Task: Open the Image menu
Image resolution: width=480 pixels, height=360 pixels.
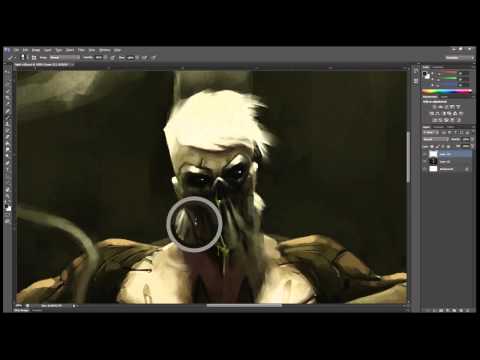Action: [x=36, y=50]
